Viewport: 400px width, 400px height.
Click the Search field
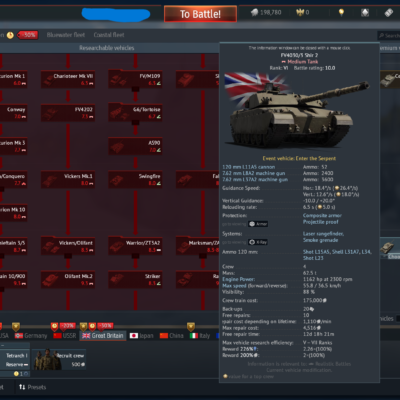(389, 35)
